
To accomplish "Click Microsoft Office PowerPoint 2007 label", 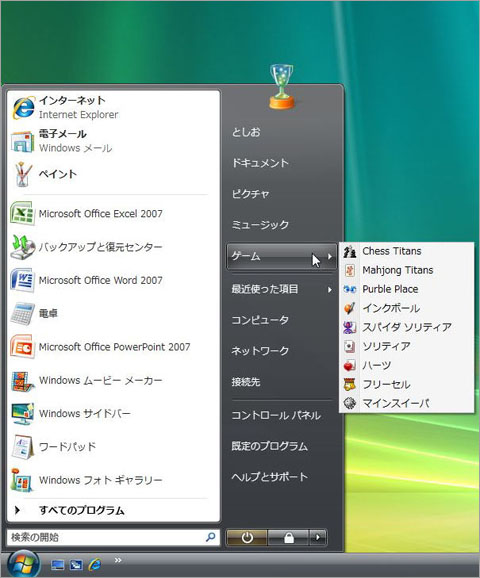I will click(115, 347).
